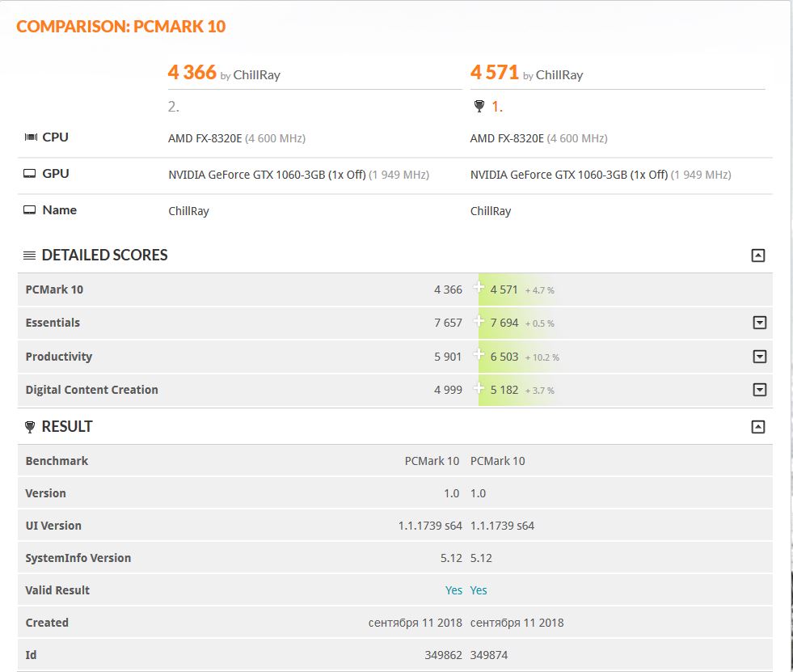Click the 7 694 Essentials score
This screenshot has width=793, height=672.
click(x=504, y=323)
